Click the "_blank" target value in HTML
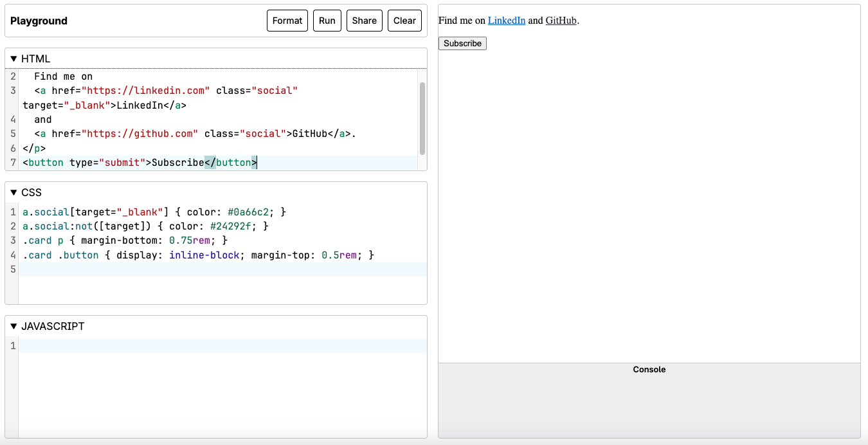This screenshot has width=868, height=445. [87, 105]
